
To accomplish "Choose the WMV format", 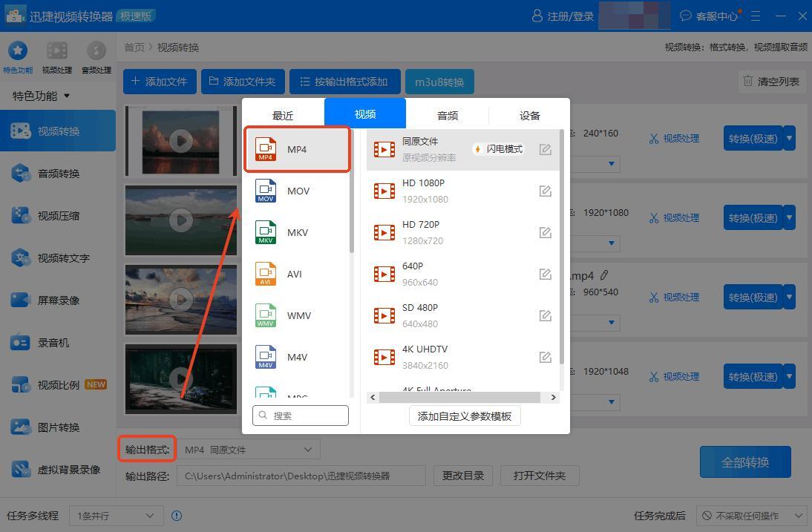I will click(297, 315).
